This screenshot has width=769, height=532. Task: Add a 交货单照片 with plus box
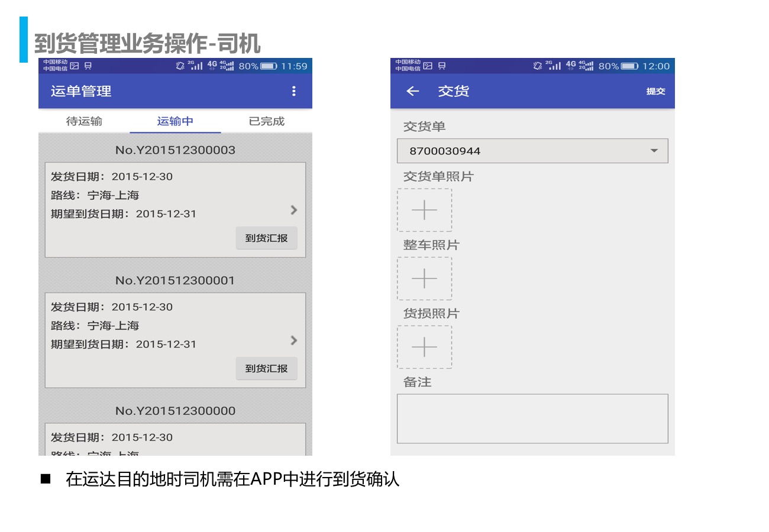pyautogui.click(x=424, y=210)
